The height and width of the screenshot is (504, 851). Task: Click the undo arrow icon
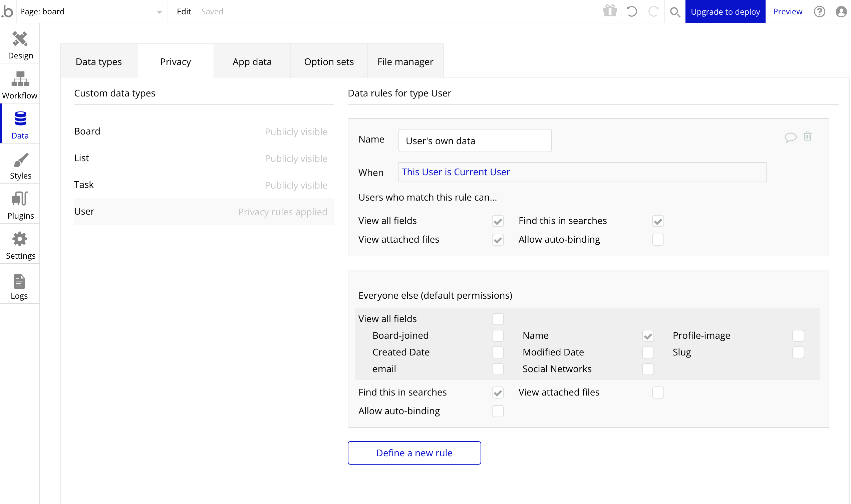pos(632,12)
